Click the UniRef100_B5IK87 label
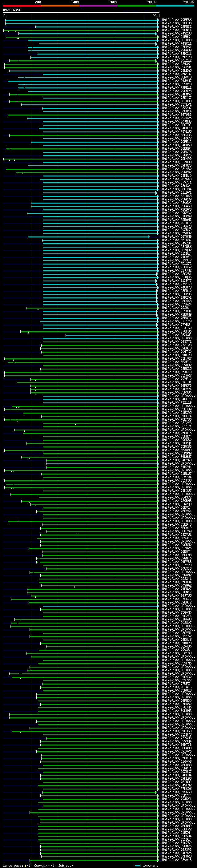197x868 pixels. 176,240
